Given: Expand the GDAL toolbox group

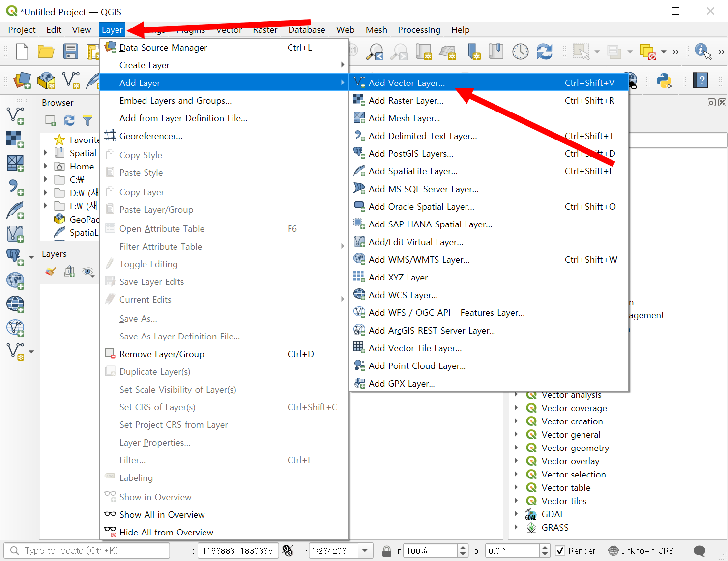Looking at the screenshot, I should (516, 514).
